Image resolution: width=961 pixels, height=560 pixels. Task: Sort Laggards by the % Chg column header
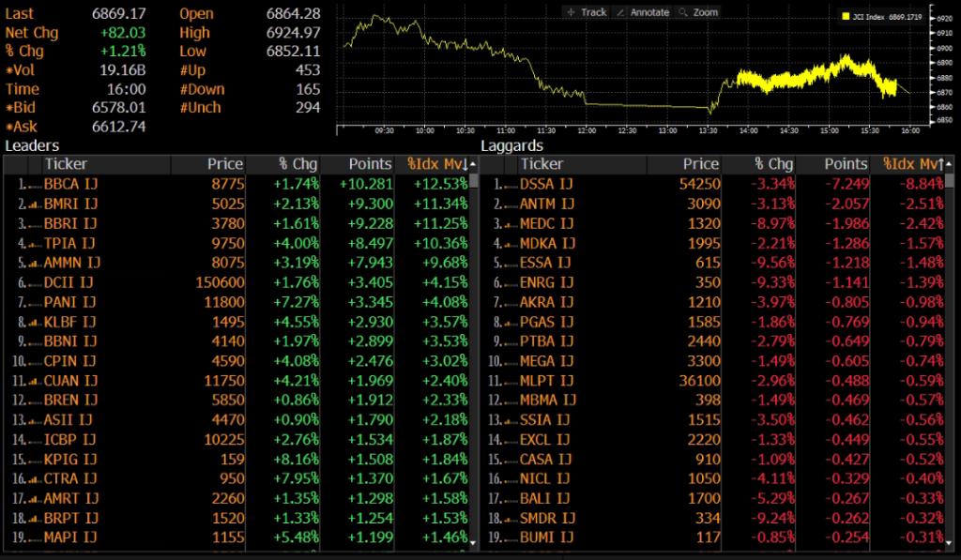click(758, 164)
